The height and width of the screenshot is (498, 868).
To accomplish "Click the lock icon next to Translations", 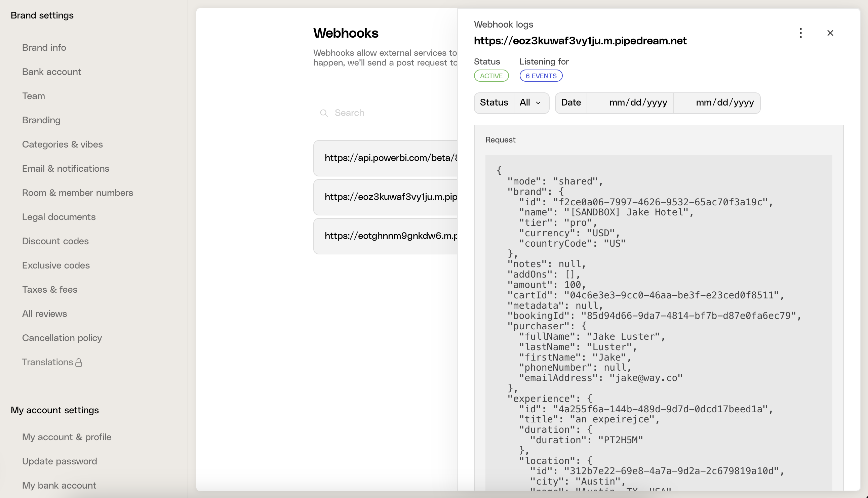I will 78,363.
